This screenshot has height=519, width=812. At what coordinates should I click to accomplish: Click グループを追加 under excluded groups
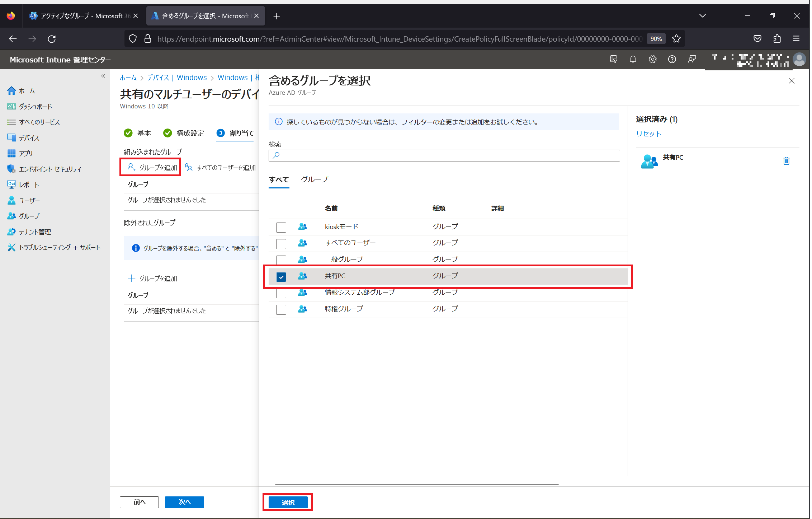[152, 279]
